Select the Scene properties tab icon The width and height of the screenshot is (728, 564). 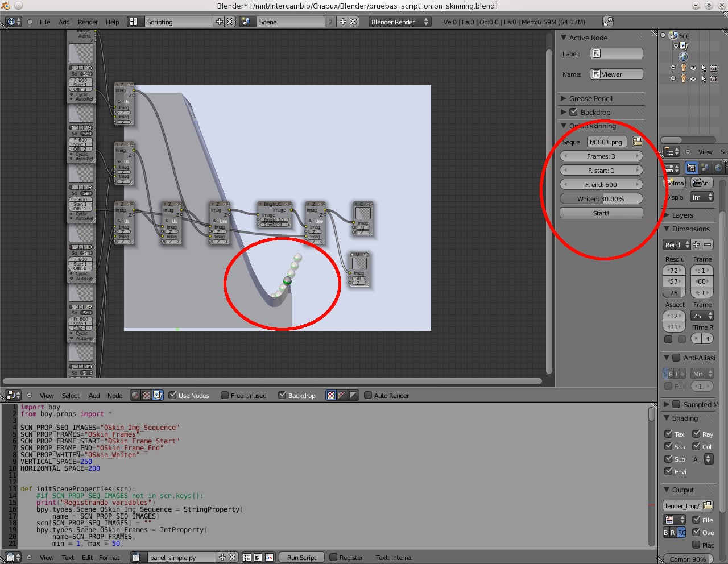pyautogui.click(x=705, y=168)
